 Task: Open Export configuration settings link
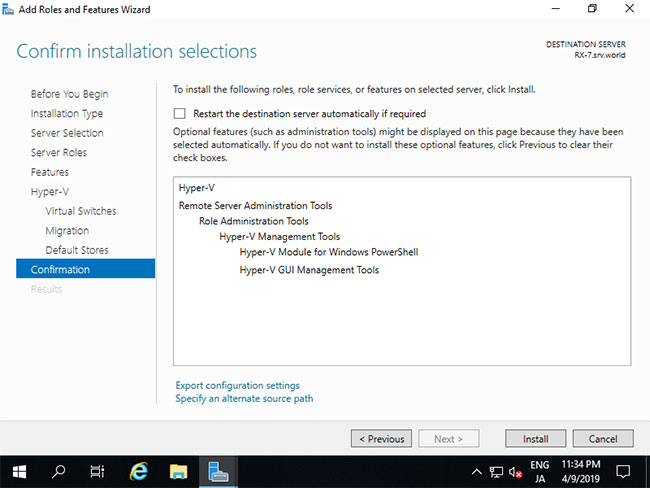pos(238,385)
